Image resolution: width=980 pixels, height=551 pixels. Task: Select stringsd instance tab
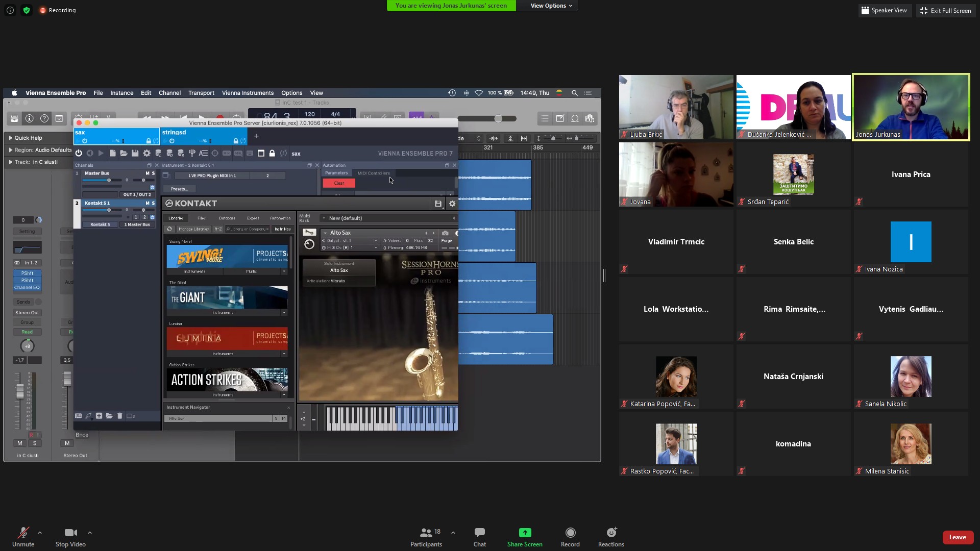(x=204, y=136)
